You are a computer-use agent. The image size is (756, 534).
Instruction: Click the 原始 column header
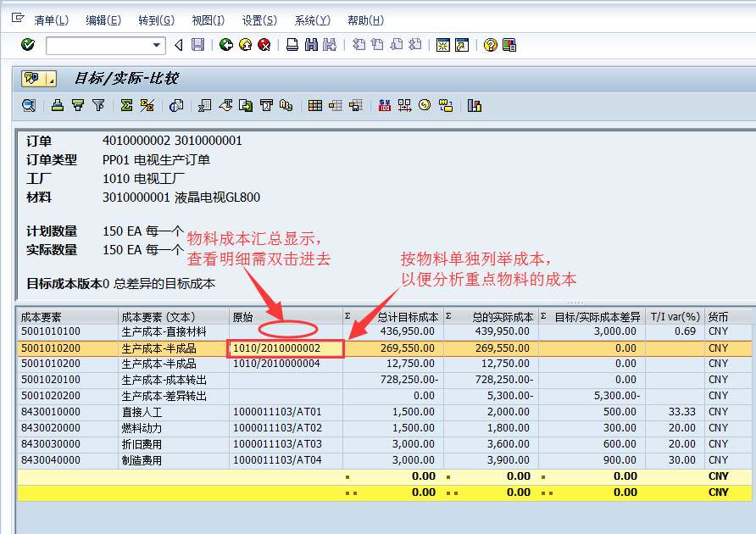click(286, 317)
